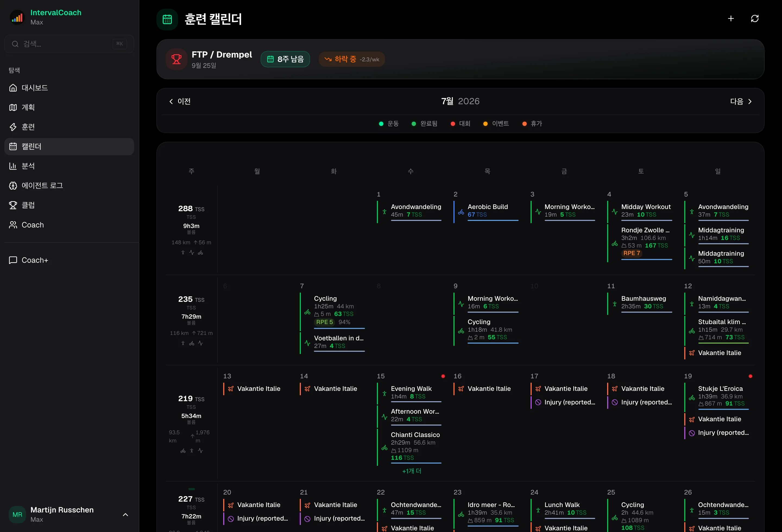Click activity icon on Voetballen entry

(x=307, y=343)
